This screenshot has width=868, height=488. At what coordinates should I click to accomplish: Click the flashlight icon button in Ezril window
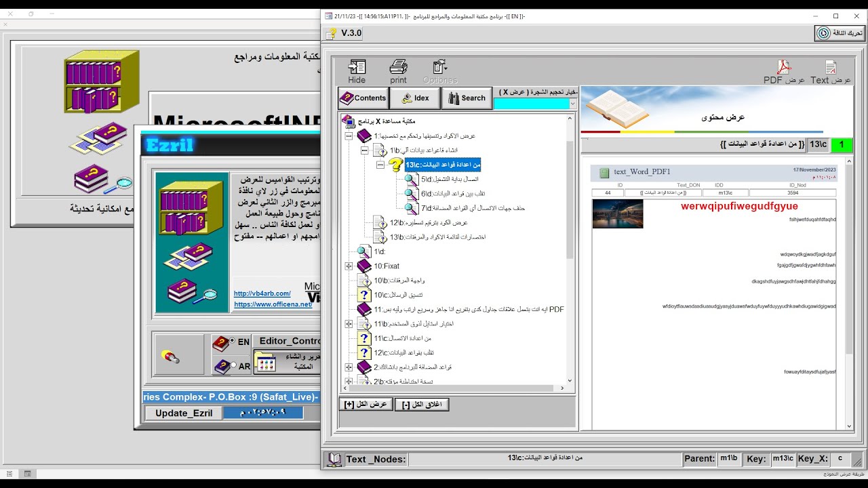click(171, 357)
